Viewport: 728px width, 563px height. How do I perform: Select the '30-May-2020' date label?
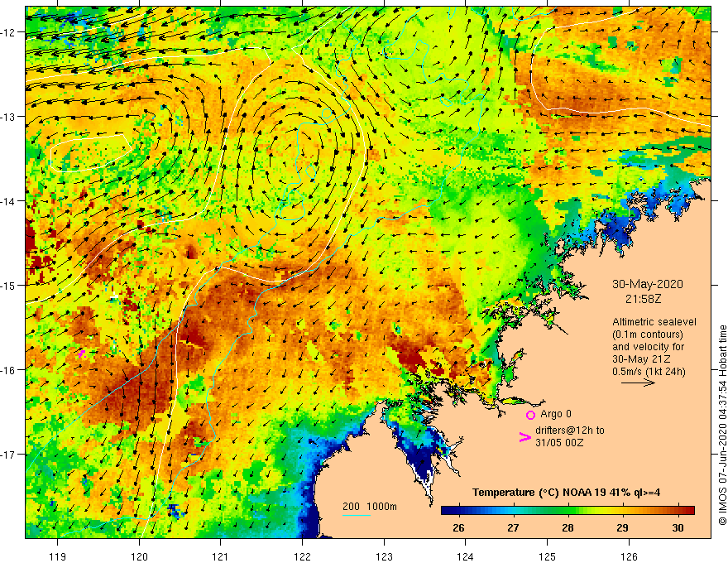point(647,284)
